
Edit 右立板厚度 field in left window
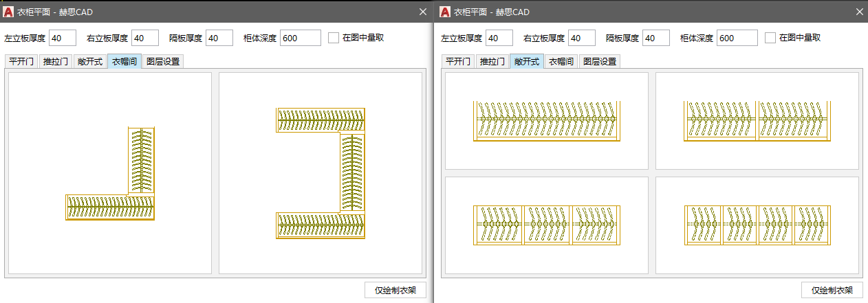click(x=145, y=38)
